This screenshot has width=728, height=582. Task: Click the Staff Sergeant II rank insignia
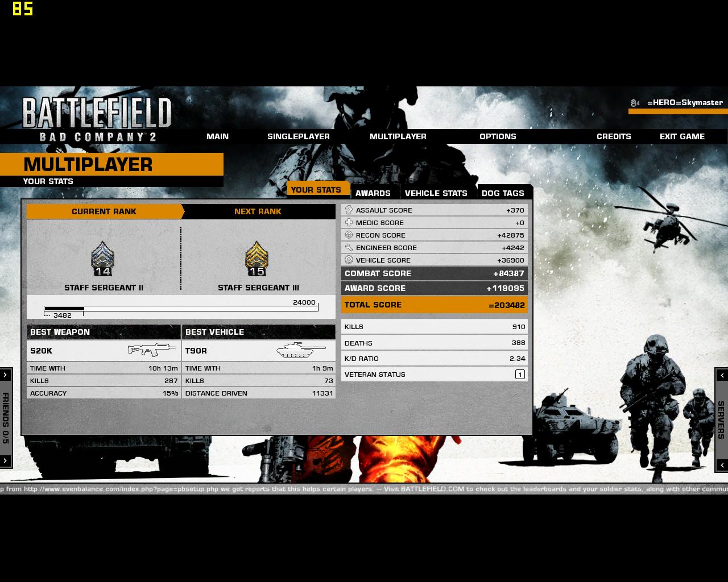103,259
